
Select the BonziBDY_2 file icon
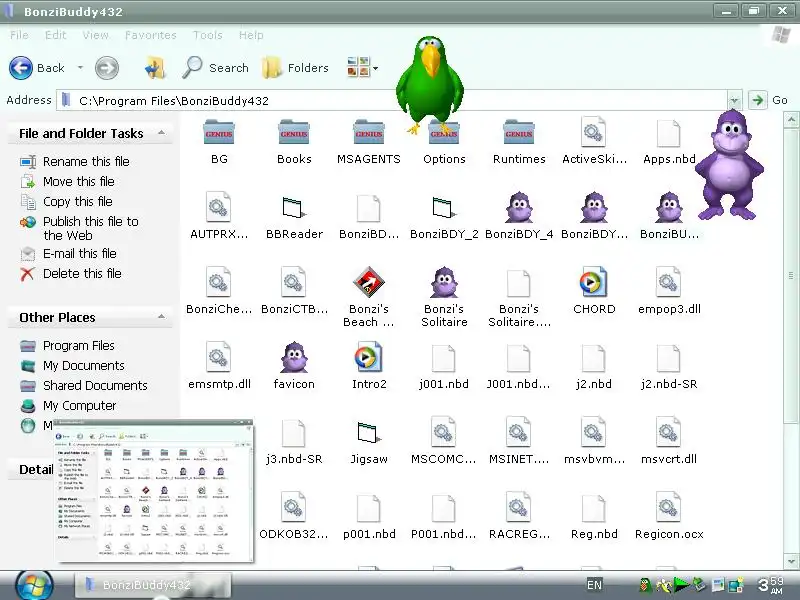tap(444, 208)
